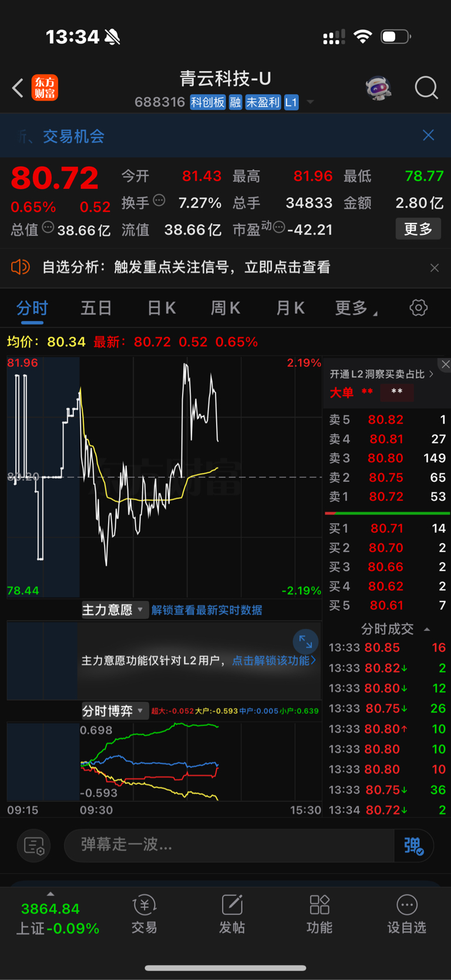Expand the 更多 chart period menu

(356, 308)
